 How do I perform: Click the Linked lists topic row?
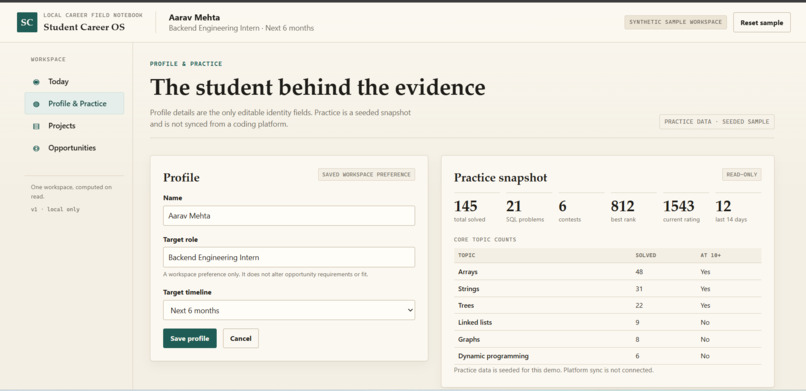[608, 322]
